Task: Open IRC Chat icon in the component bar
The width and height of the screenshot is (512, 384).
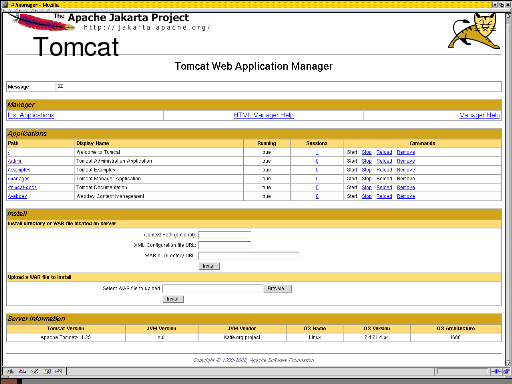Action: (59, 371)
